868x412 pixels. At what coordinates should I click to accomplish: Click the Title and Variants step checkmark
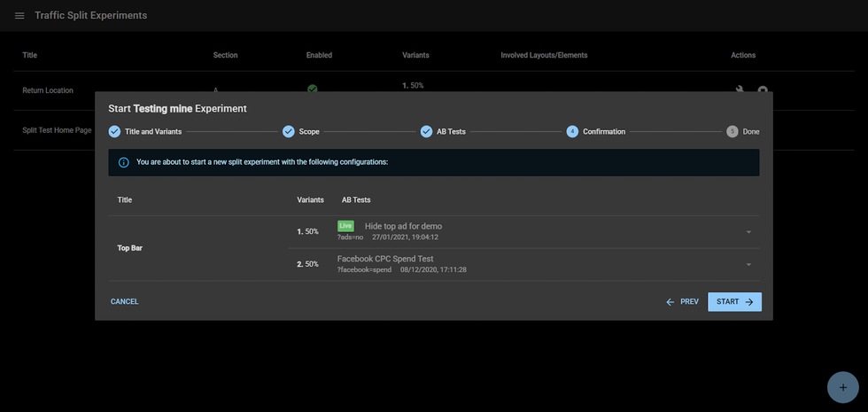click(114, 131)
